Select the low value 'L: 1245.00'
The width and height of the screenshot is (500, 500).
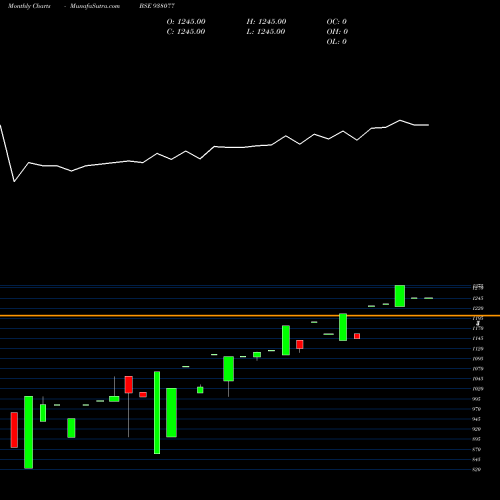[266, 32]
